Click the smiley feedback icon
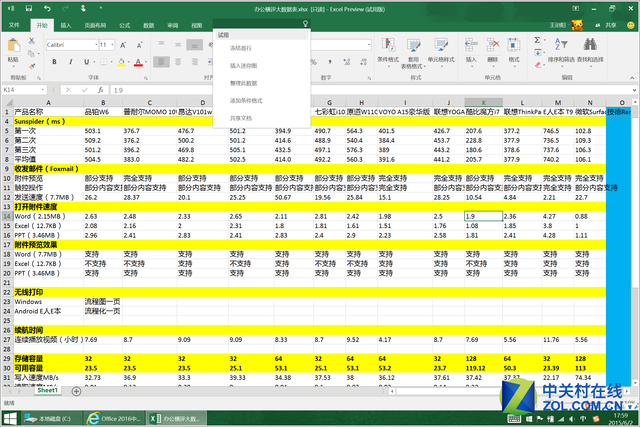Viewport: 640px width, 427px height. pos(631,25)
